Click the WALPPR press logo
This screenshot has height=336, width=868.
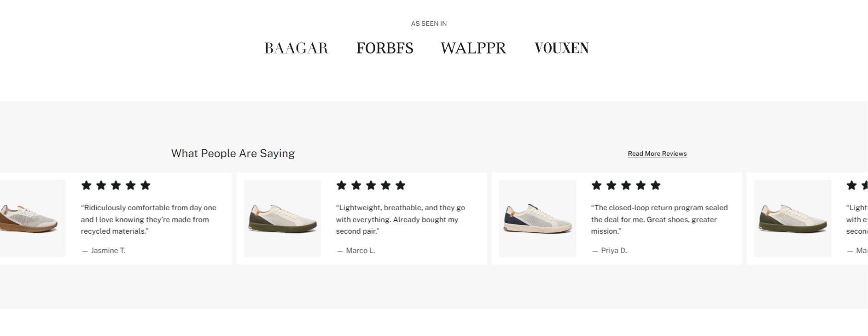pos(473,48)
